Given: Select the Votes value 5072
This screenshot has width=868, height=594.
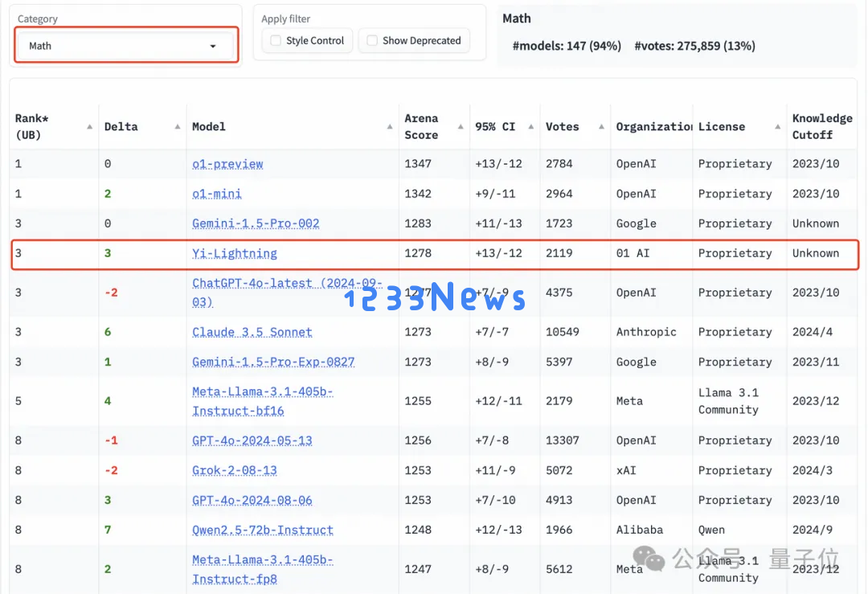Looking at the screenshot, I should [x=559, y=470].
